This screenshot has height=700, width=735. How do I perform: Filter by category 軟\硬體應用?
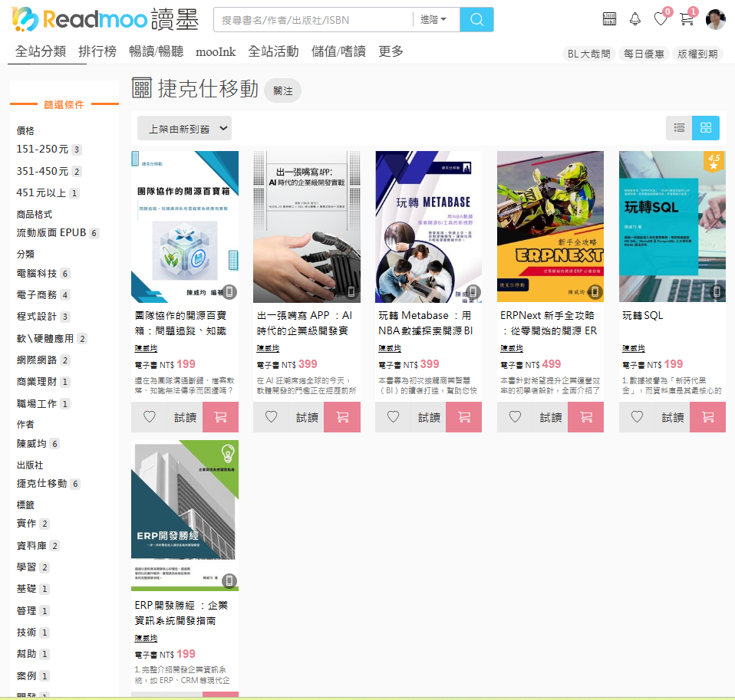[51, 338]
